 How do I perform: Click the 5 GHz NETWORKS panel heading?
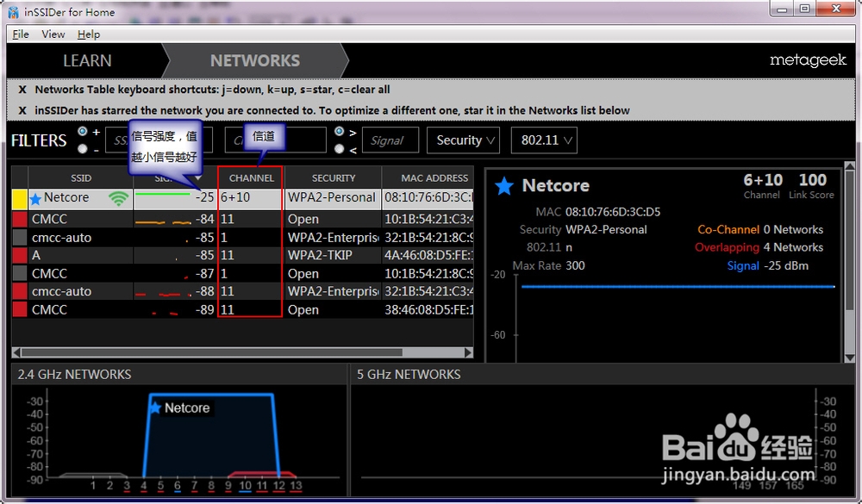click(x=409, y=375)
